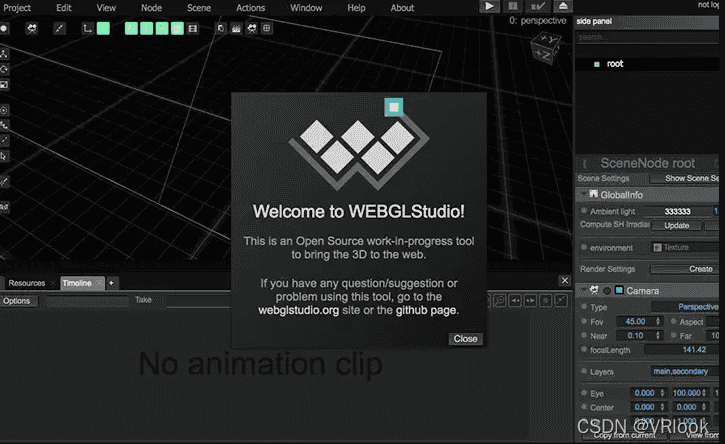
Task: Collapse the GlobalInfo component section
Action: 584,194
